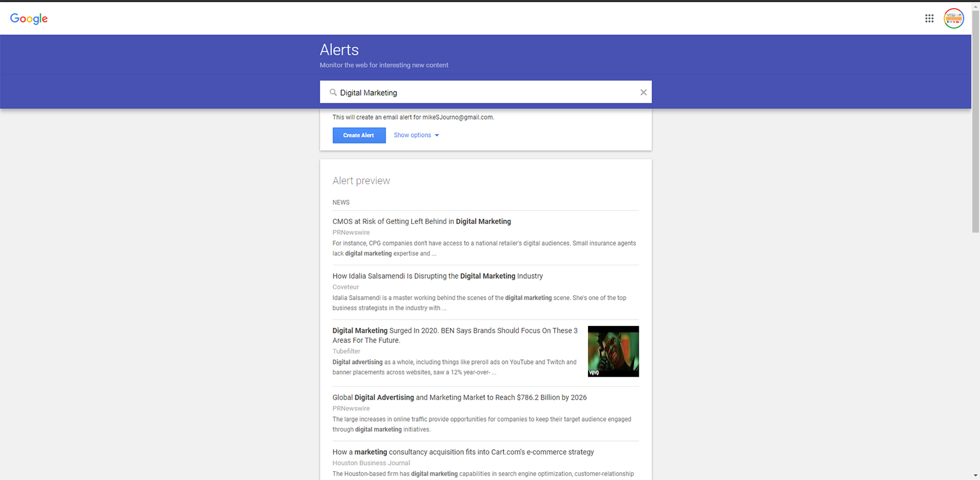
Task: Open the CMOS at Risk article link
Action: pos(421,222)
